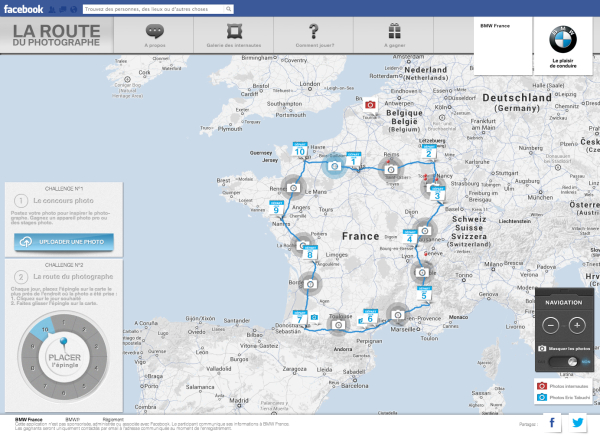
Task: Click the stage 5 calendar marker
Action: point(424,294)
